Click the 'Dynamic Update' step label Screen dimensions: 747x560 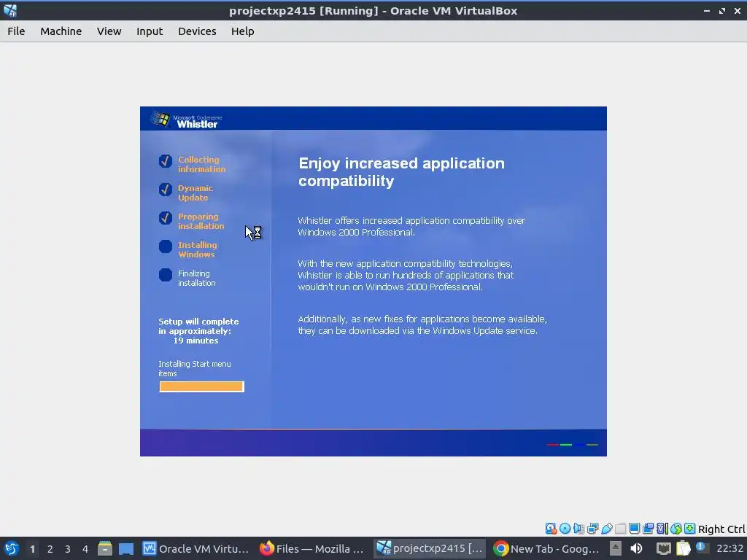195,192
